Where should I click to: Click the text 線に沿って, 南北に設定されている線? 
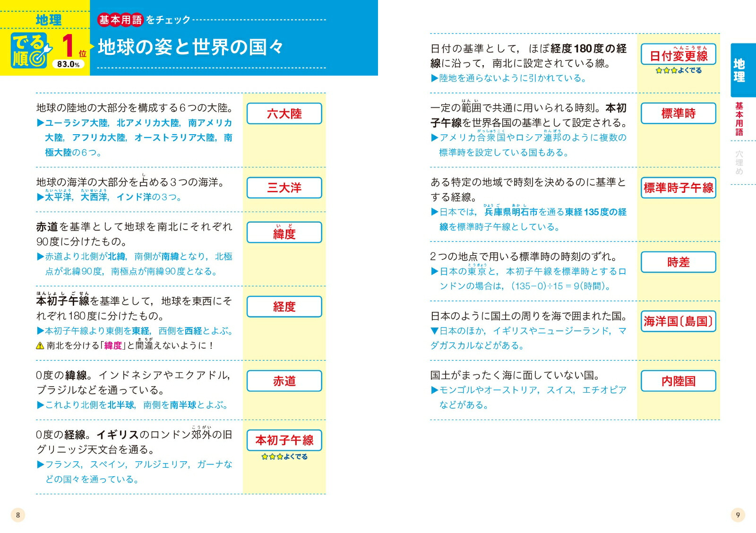(521, 63)
